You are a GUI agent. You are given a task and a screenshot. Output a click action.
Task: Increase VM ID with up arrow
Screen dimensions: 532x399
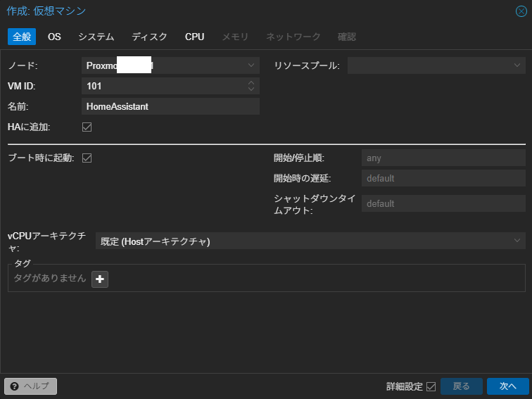point(251,82)
